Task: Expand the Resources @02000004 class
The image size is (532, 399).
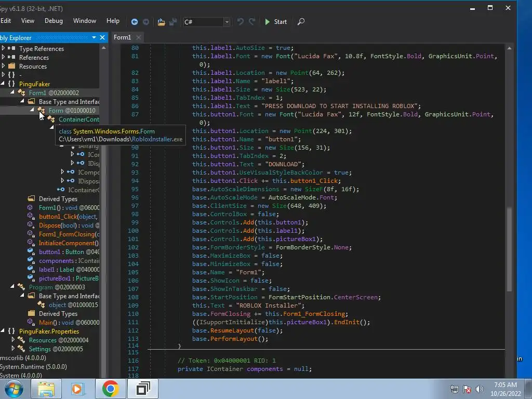Action: tap(13, 339)
